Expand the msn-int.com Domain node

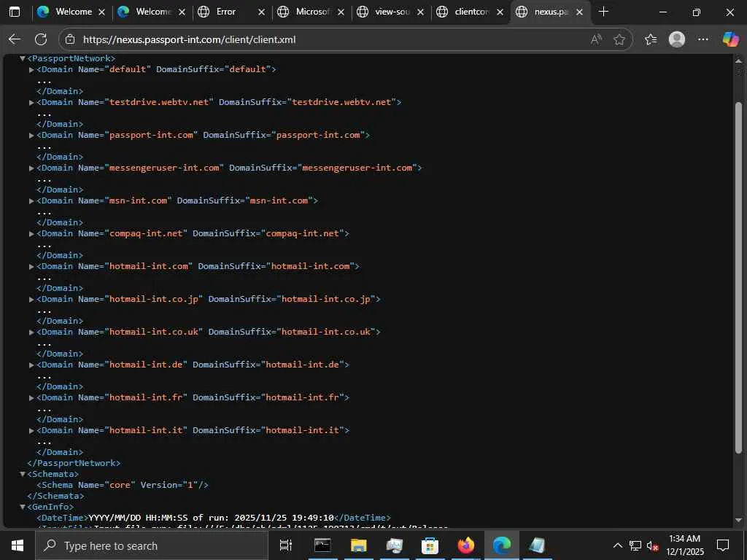point(31,201)
